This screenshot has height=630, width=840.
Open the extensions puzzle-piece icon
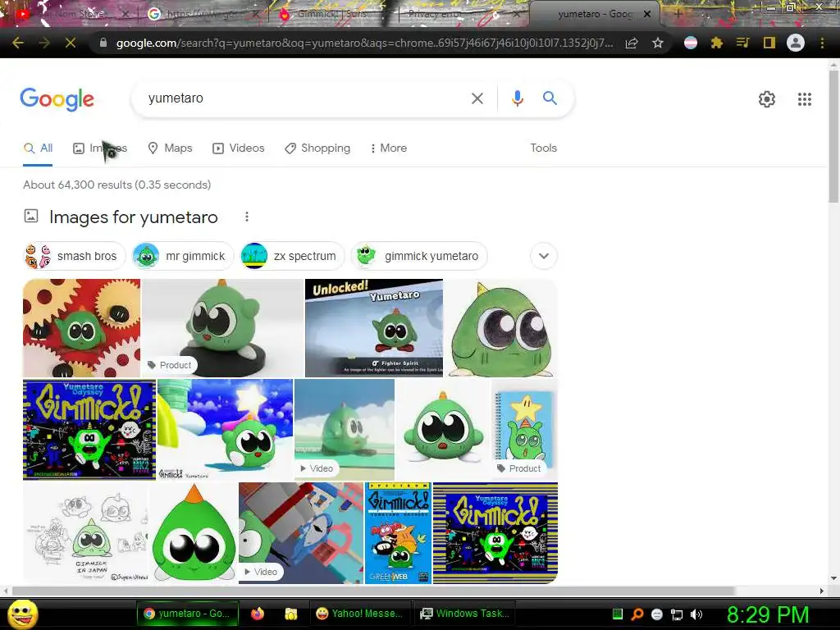(x=717, y=43)
